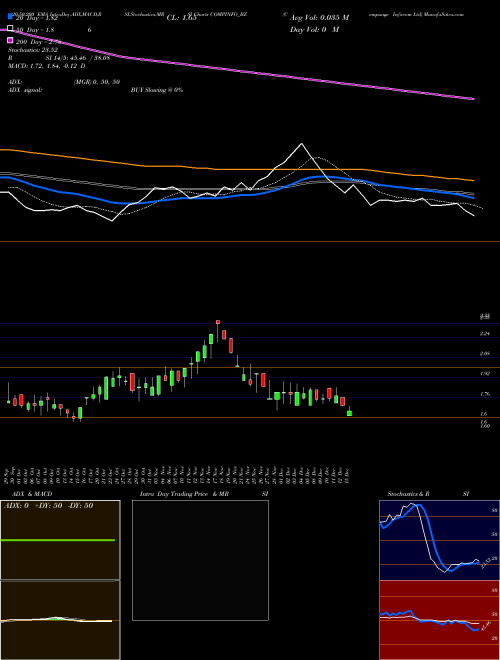
Task: Click the 'SI 14/3: 45.46 / 38.68' RSI reading
Action: [x=75, y=58]
